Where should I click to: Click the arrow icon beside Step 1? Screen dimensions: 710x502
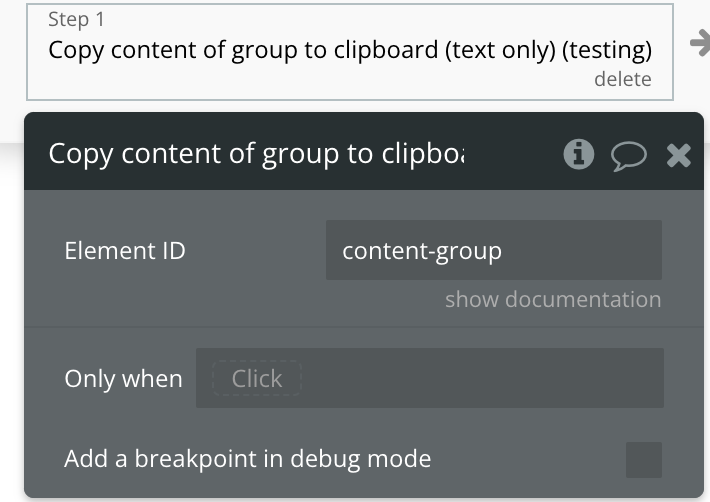point(700,43)
